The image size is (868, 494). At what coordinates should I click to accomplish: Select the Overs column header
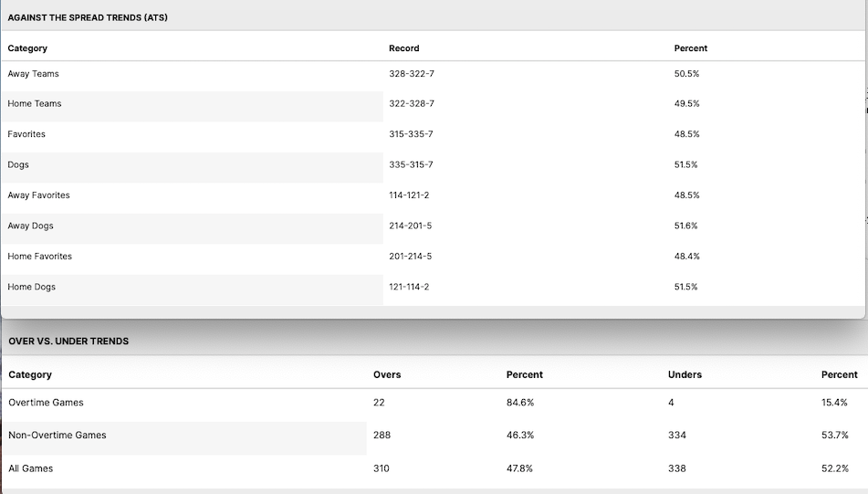(387, 374)
